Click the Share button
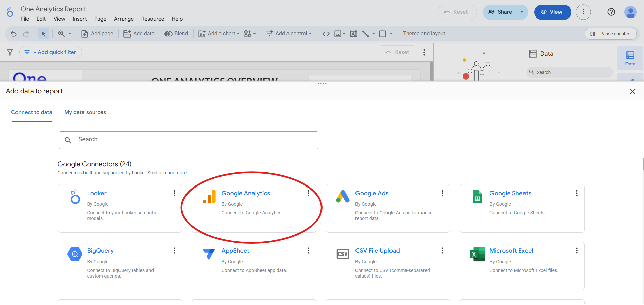Viewport: 644px width, 305px height. (500, 12)
